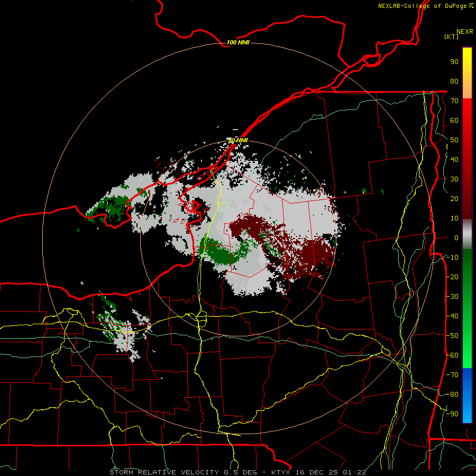The height and width of the screenshot is (476, 476).
Task: Click the -10 knots scale label
Action: pyautogui.click(x=452, y=258)
